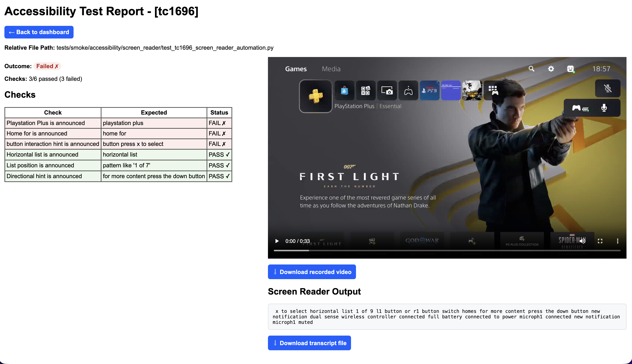The height and width of the screenshot is (364, 632).
Task: Open the media gallery camera icon
Action: click(x=387, y=90)
